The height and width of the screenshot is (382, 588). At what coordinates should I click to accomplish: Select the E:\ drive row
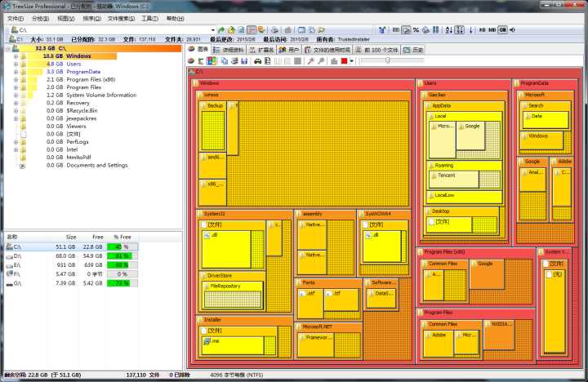coord(71,265)
